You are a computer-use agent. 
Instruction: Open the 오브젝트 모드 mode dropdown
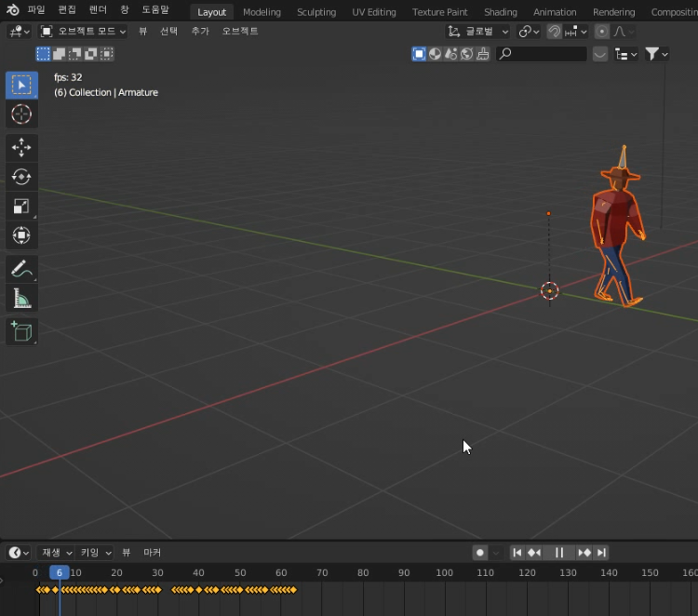click(82, 32)
